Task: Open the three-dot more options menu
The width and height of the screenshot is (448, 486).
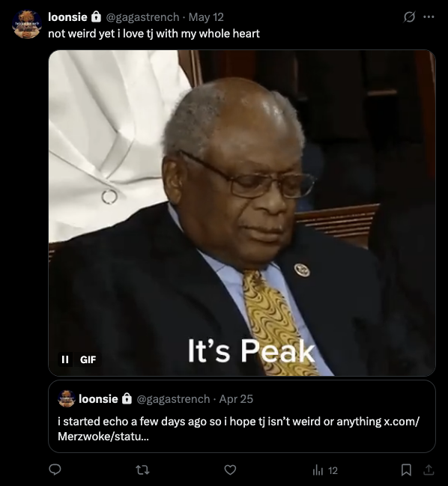Action: pos(429,16)
